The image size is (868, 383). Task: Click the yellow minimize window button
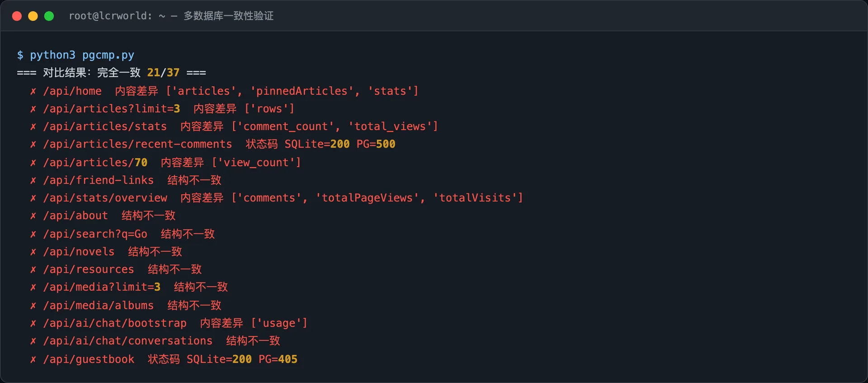click(33, 16)
